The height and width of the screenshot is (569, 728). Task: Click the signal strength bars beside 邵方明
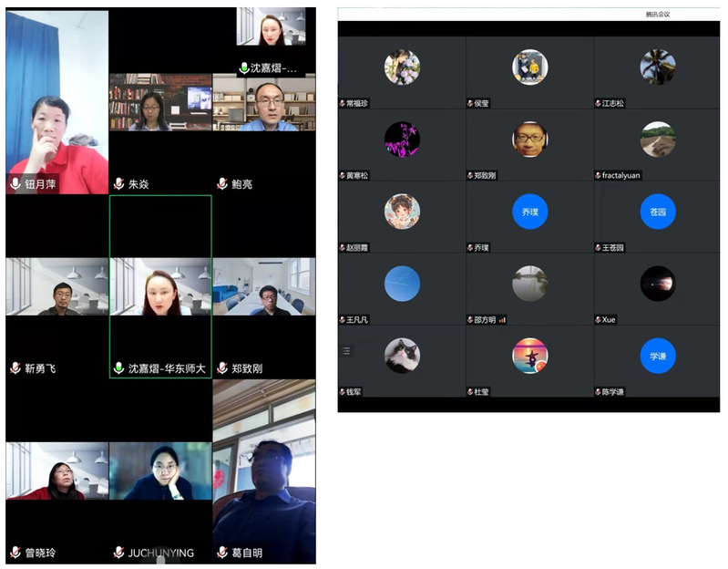pos(502,320)
